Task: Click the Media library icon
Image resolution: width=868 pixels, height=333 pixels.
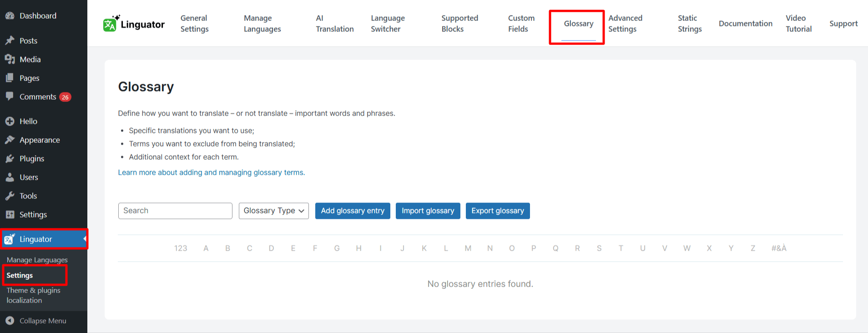Action: click(10, 60)
